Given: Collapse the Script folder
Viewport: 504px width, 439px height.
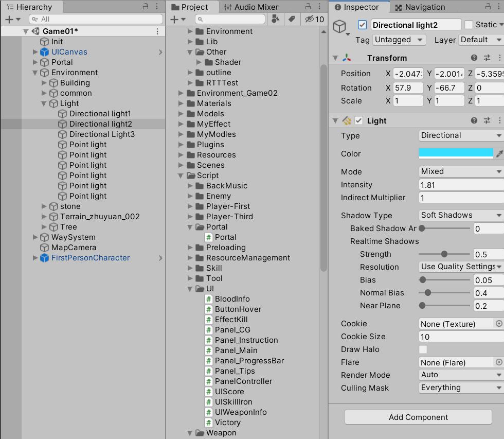Looking at the screenshot, I should 181,175.
